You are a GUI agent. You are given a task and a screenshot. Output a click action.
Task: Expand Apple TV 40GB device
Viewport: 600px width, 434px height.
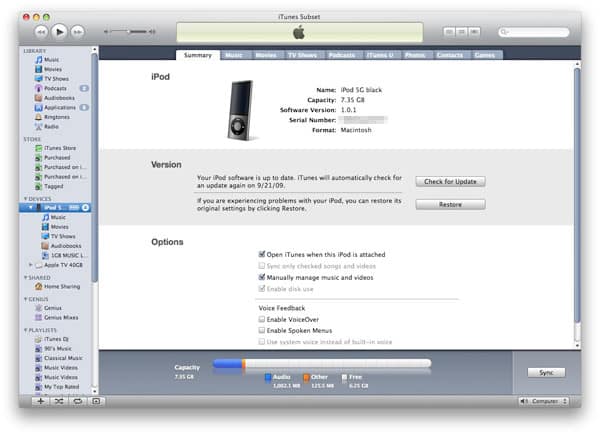[30, 265]
